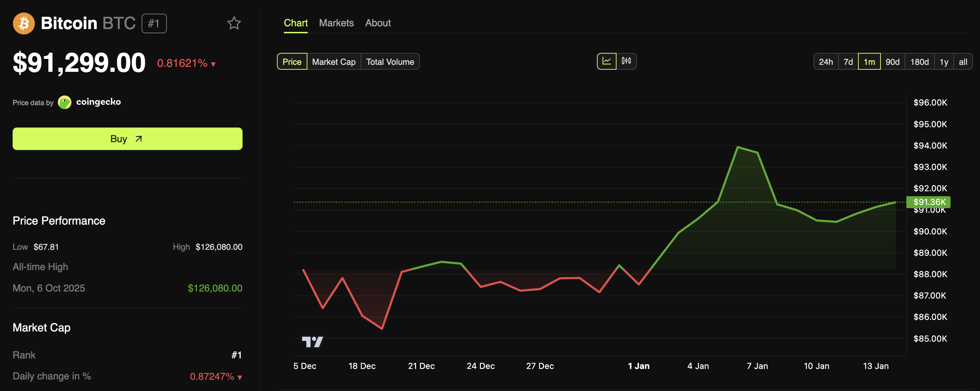Select the Total Volume data toggle

(390, 62)
